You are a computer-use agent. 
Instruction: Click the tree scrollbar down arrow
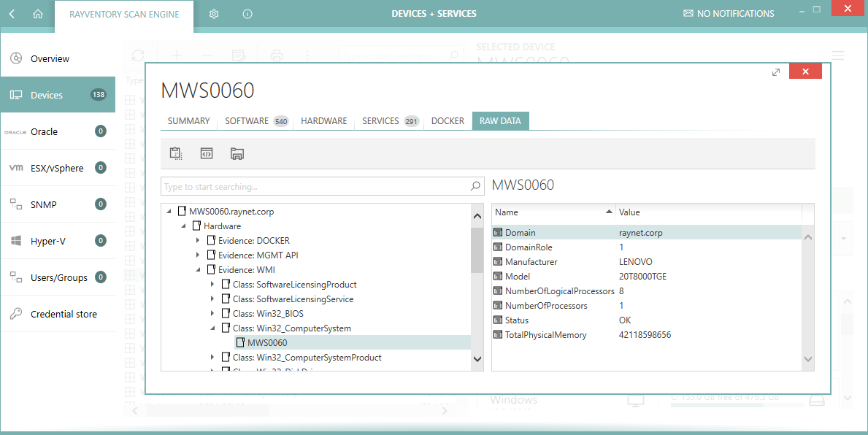[x=477, y=358]
